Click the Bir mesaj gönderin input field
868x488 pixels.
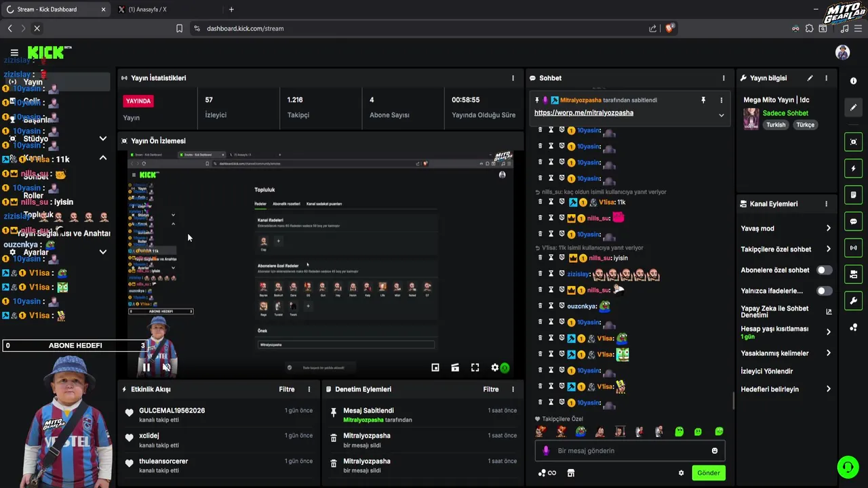pos(629,451)
